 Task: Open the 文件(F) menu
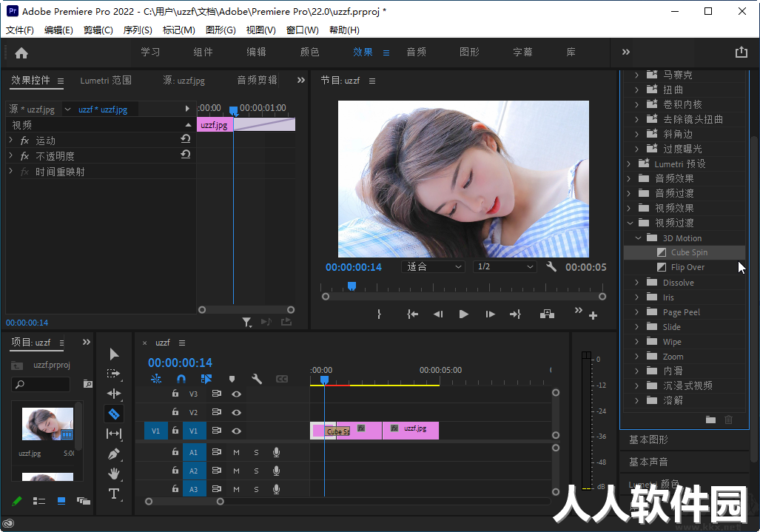pyautogui.click(x=20, y=30)
